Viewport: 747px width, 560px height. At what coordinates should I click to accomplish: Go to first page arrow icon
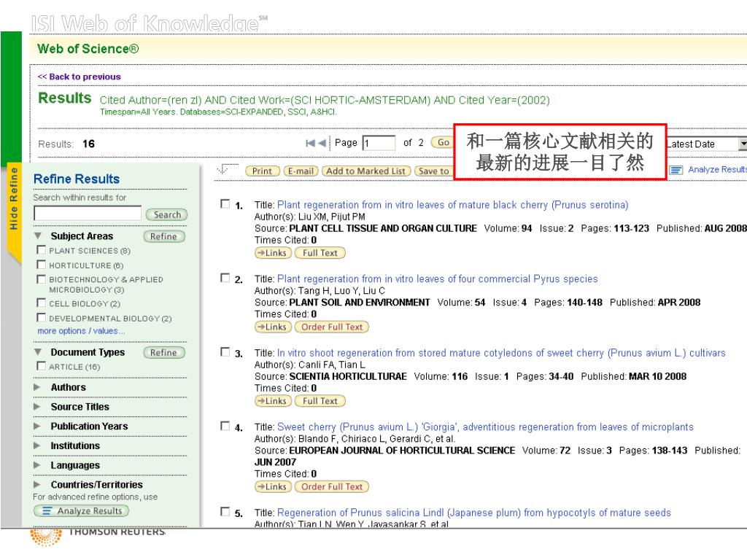[x=311, y=143]
